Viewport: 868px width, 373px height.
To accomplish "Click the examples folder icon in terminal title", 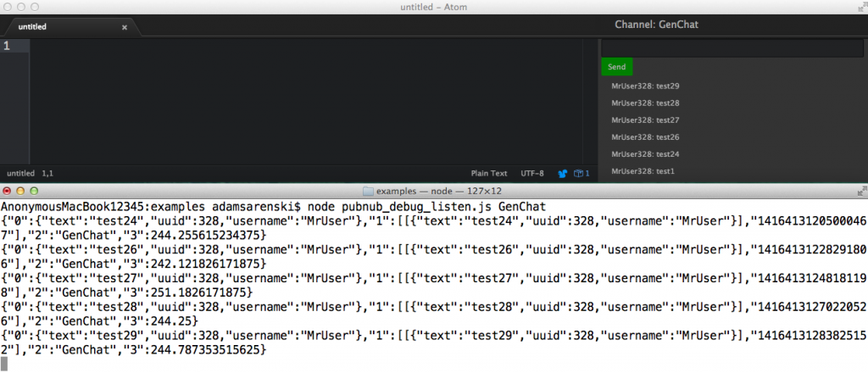I will coord(368,192).
